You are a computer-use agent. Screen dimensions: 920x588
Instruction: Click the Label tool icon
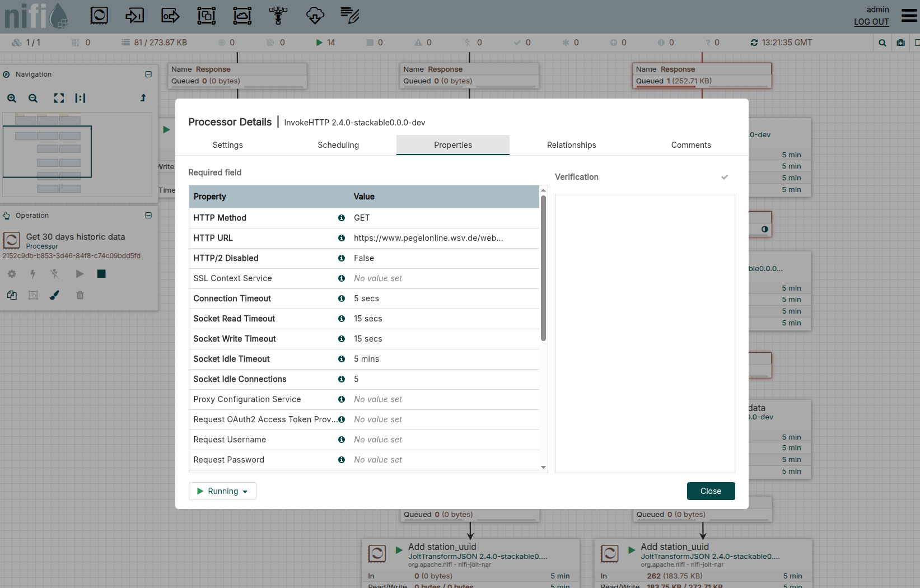point(350,15)
